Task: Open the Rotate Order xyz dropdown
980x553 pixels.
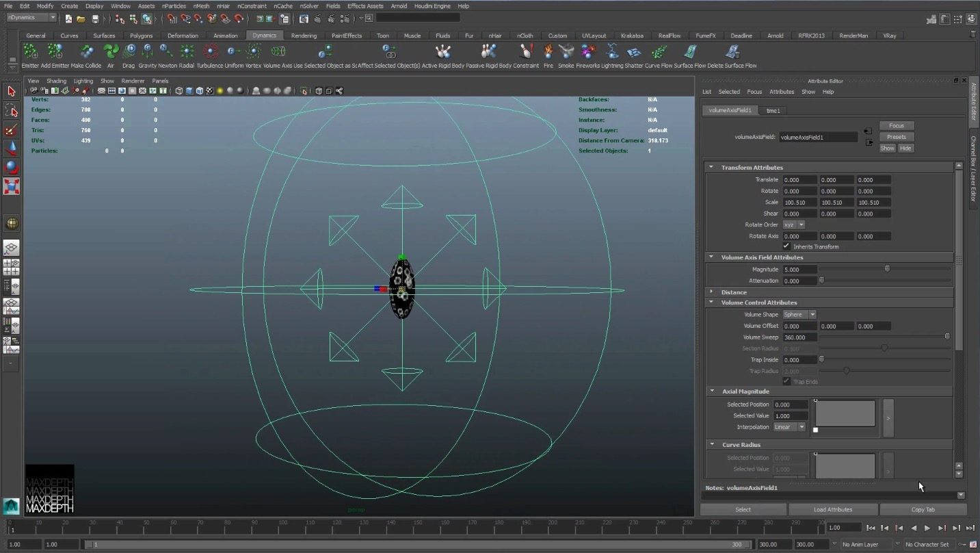Action: click(x=794, y=224)
